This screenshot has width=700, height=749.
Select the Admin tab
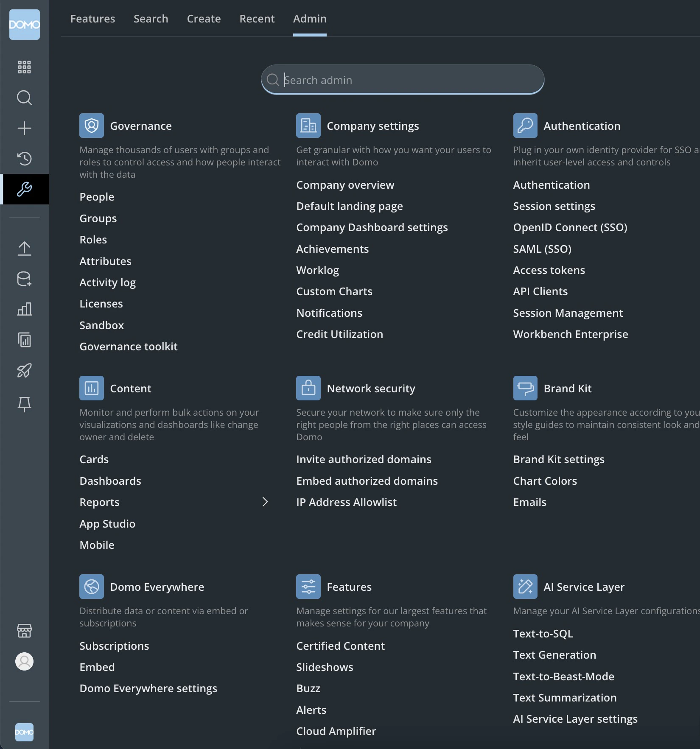(310, 19)
